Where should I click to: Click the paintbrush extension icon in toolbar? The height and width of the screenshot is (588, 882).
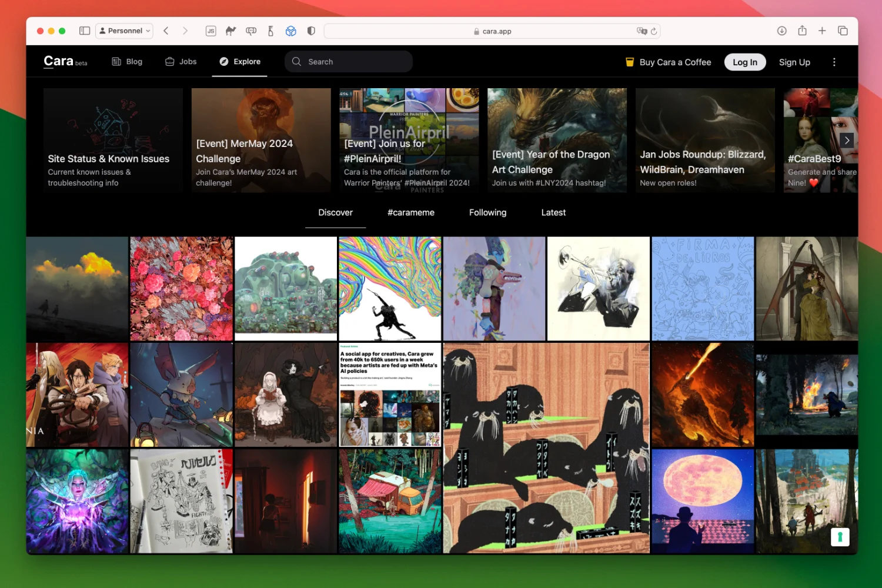click(x=270, y=31)
